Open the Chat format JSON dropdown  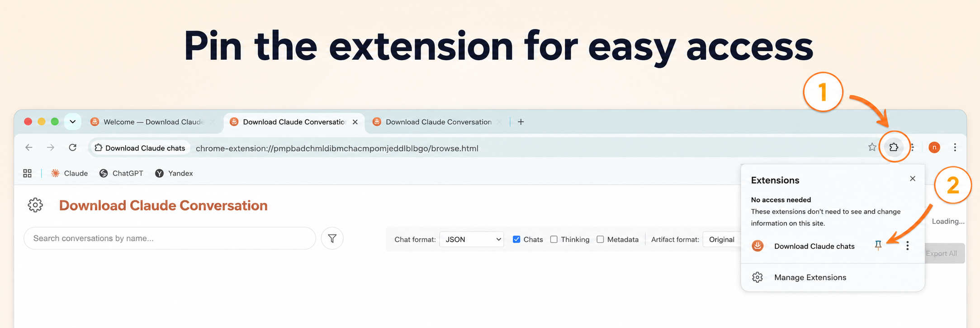[x=472, y=239]
